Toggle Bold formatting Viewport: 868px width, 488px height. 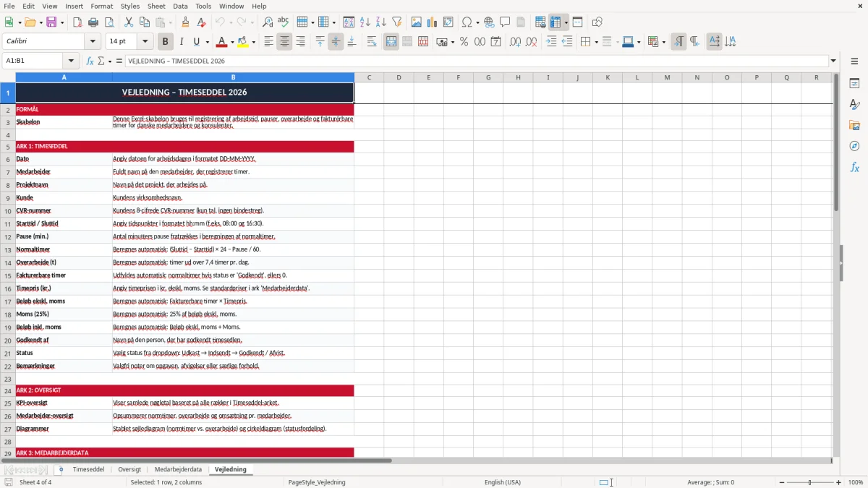point(165,42)
